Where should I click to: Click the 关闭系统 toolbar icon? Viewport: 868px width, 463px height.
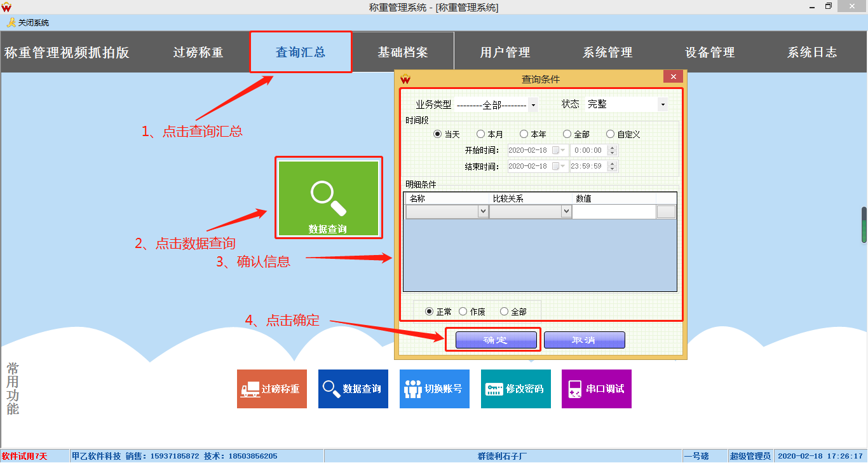[x=28, y=22]
